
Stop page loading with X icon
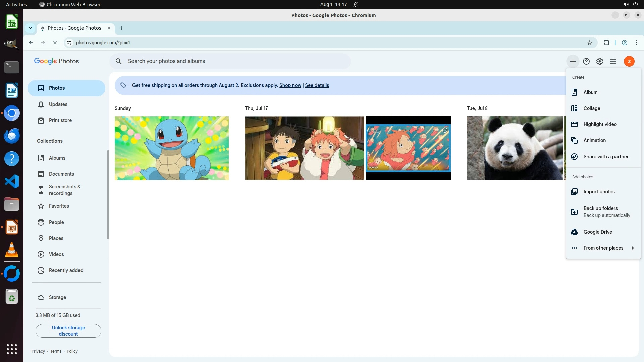55,43
